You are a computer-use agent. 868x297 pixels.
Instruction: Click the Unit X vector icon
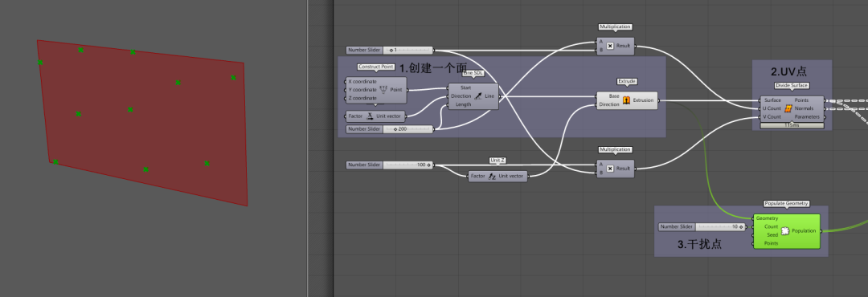(371, 116)
